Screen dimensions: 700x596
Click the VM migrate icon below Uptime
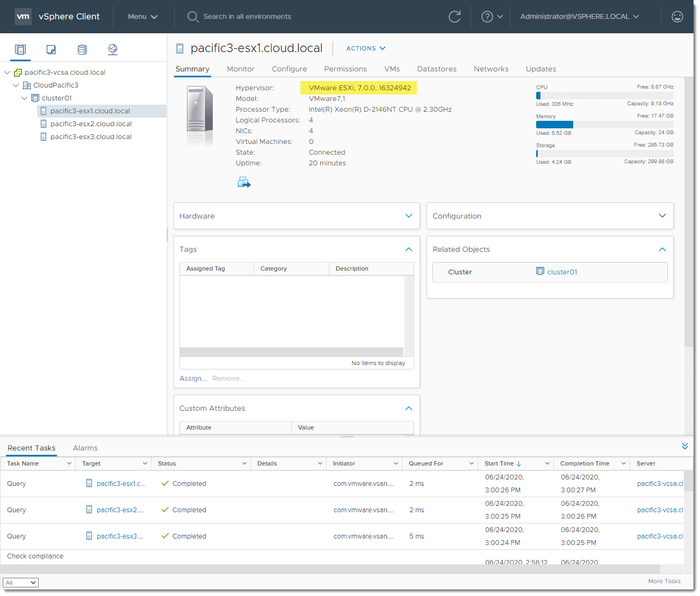[244, 183]
